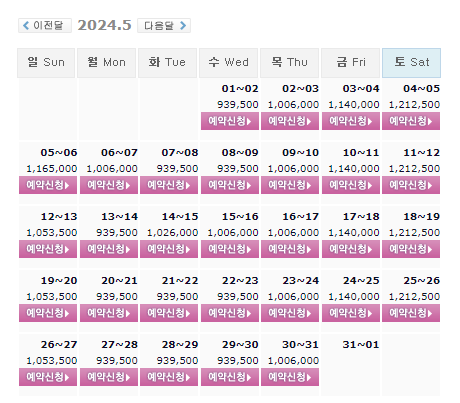Book the 10~11 Friday slot
Image resolution: width=460 pixels, height=403 pixels.
tap(351, 185)
